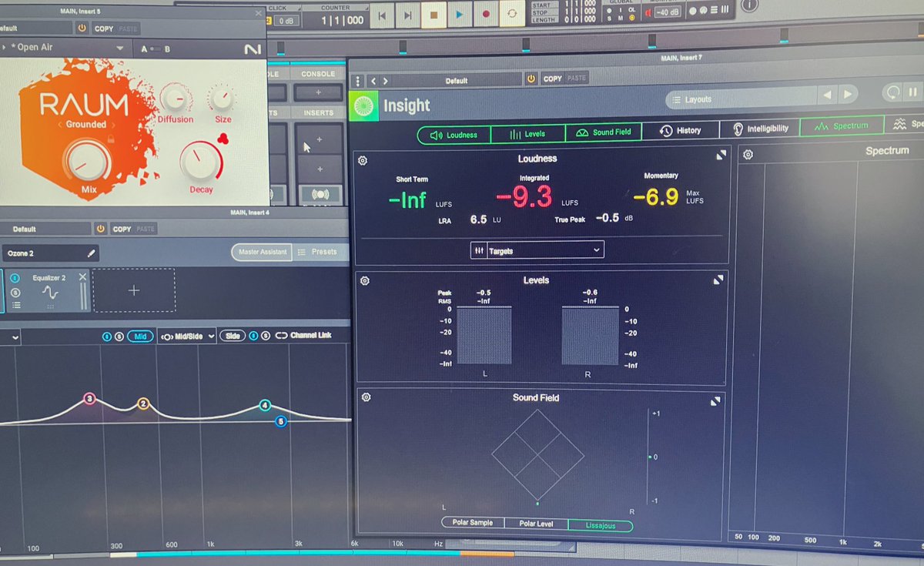Toggle the Equalizer 2 module bypass button
This screenshot has width=924, height=566.
click(x=15, y=280)
